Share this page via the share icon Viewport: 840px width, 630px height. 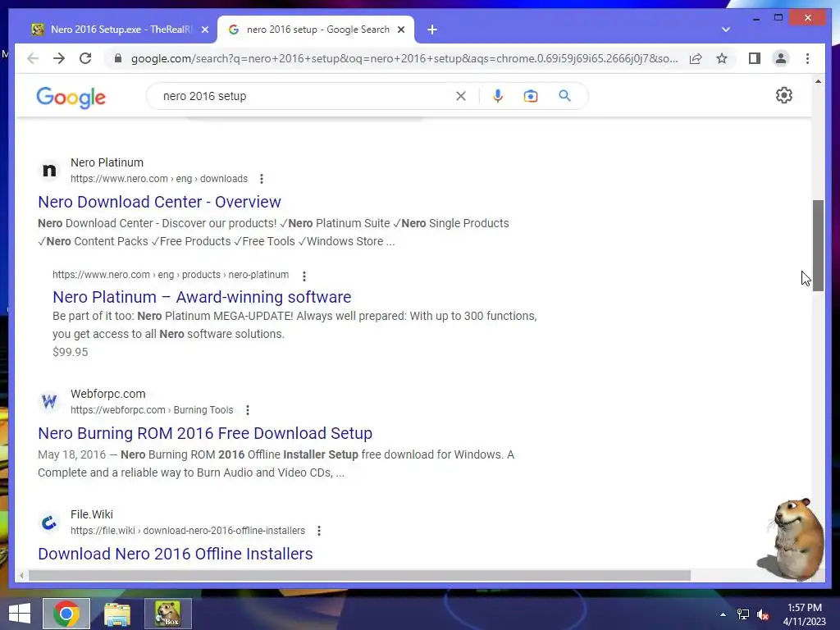(x=696, y=58)
